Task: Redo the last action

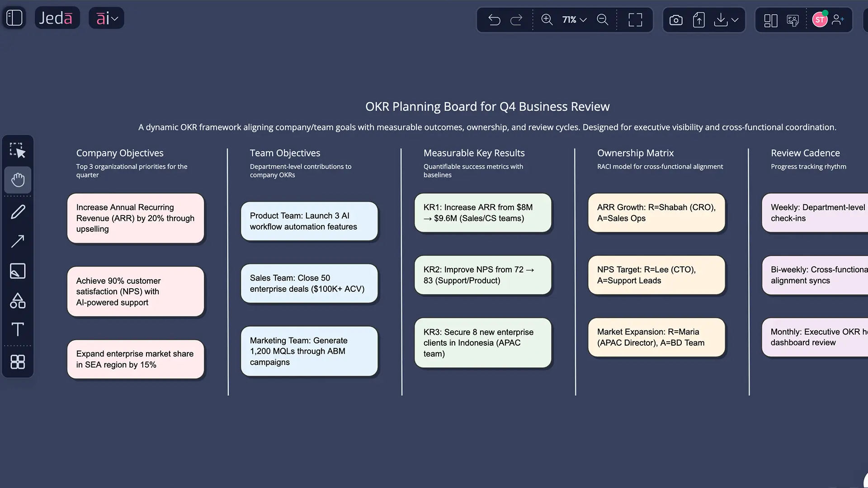Action: pos(517,20)
